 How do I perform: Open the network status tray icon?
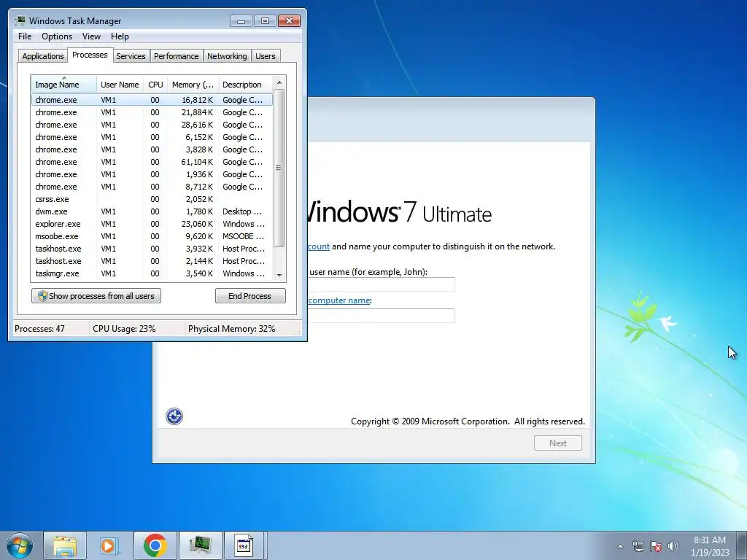tap(638, 546)
